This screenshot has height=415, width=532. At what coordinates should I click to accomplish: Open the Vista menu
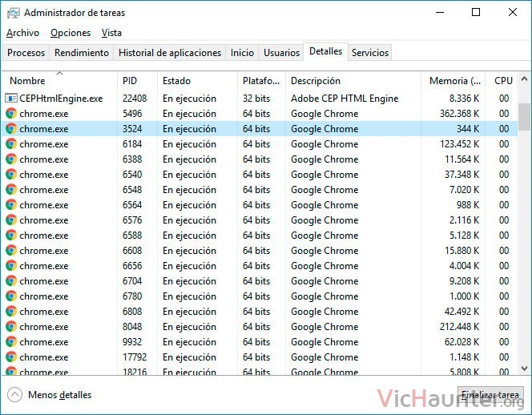coord(111,33)
